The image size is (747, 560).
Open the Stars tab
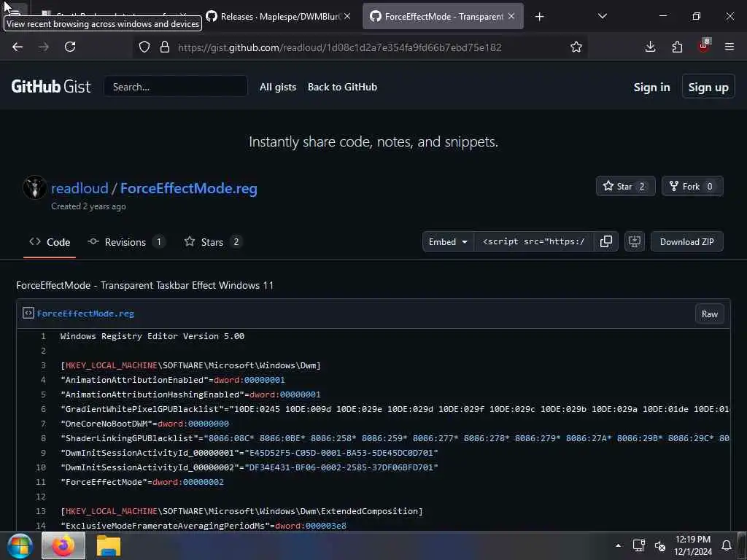click(212, 242)
